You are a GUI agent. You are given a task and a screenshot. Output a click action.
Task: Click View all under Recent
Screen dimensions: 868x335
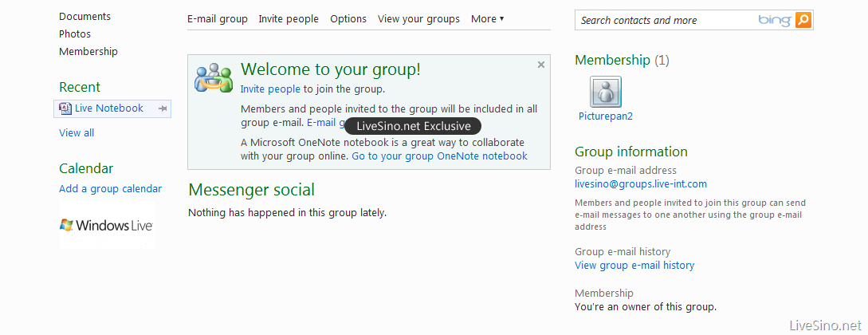pyautogui.click(x=77, y=133)
